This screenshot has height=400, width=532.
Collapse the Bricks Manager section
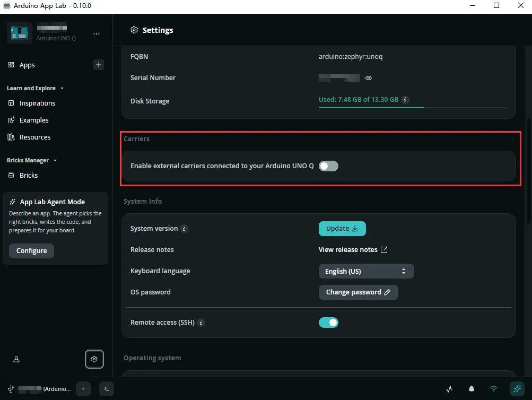click(32, 160)
